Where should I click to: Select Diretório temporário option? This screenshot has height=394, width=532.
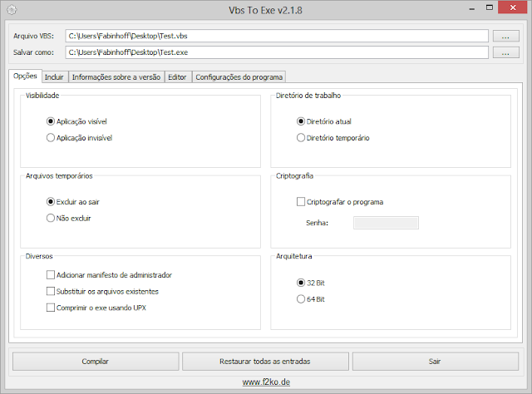point(301,138)
